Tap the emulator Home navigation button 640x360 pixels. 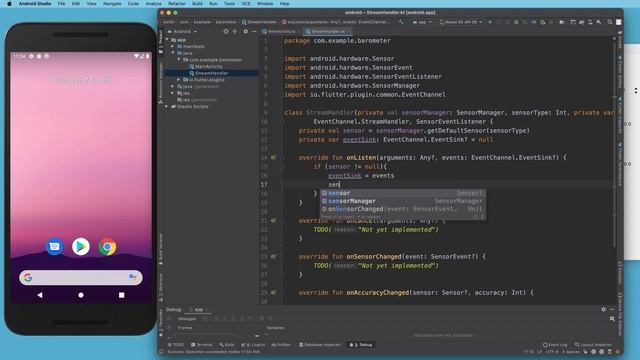point(81,295)
